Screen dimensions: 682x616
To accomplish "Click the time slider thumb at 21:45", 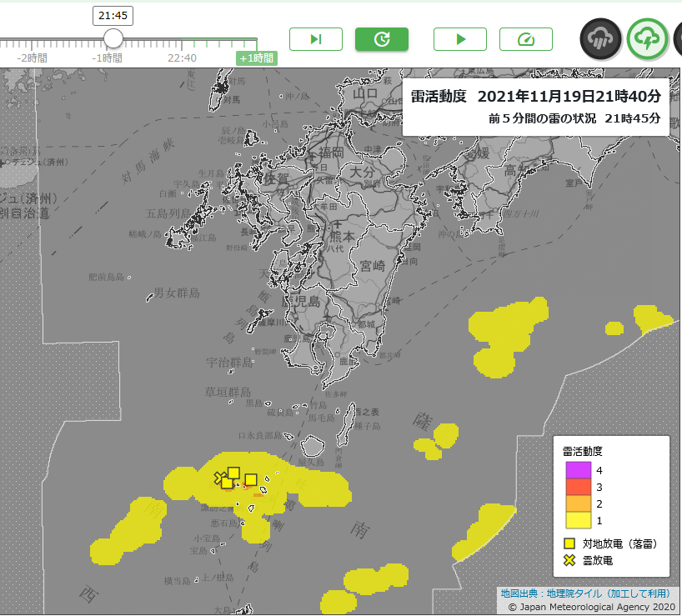I will coord(113,38).
